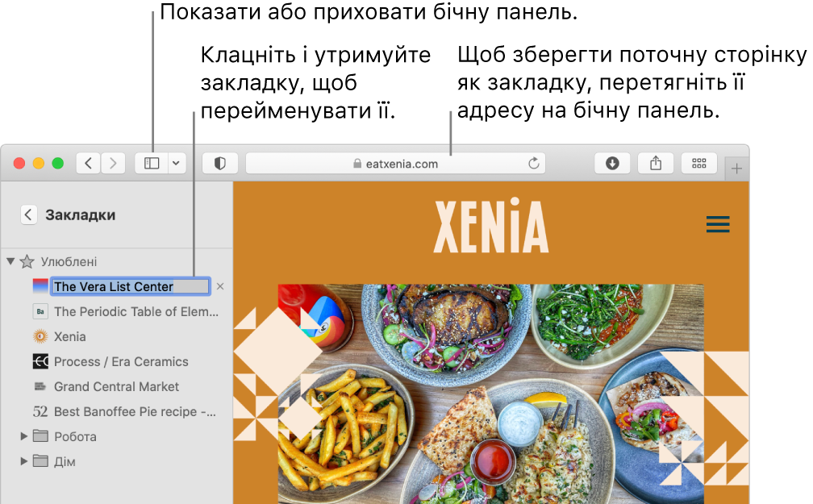This screenshot has width=813, height=504.
Task: Toggle the sidebar visibility button
Action: click(152, 163)
